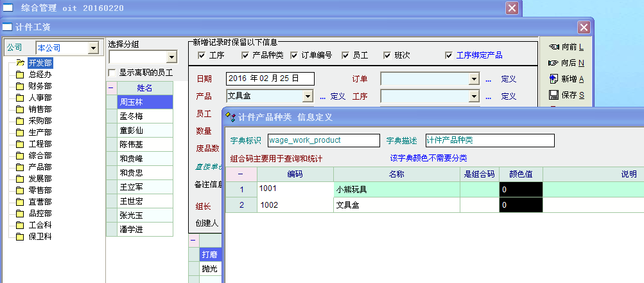644x283 pixels.
Task: Click the 定义 link next to 订单
Action: coord(509,79)
